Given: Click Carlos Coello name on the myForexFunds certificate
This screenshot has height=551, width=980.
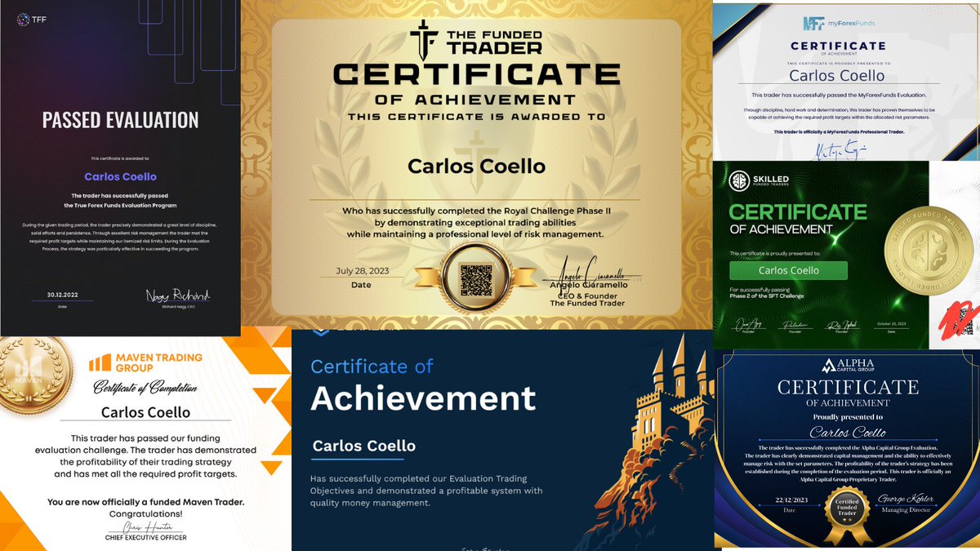Looking at the screenshot, I should [x=837, y=76].
